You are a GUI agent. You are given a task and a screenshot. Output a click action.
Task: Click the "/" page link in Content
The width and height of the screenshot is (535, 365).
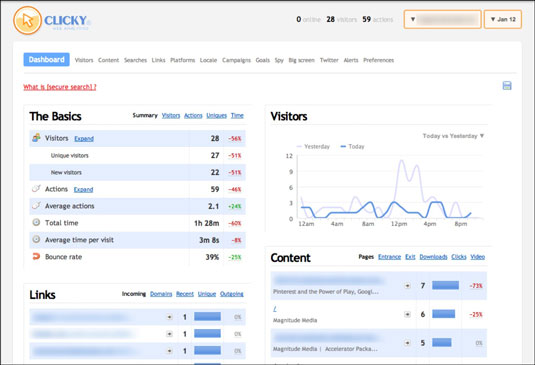click(x=275, y=309)
